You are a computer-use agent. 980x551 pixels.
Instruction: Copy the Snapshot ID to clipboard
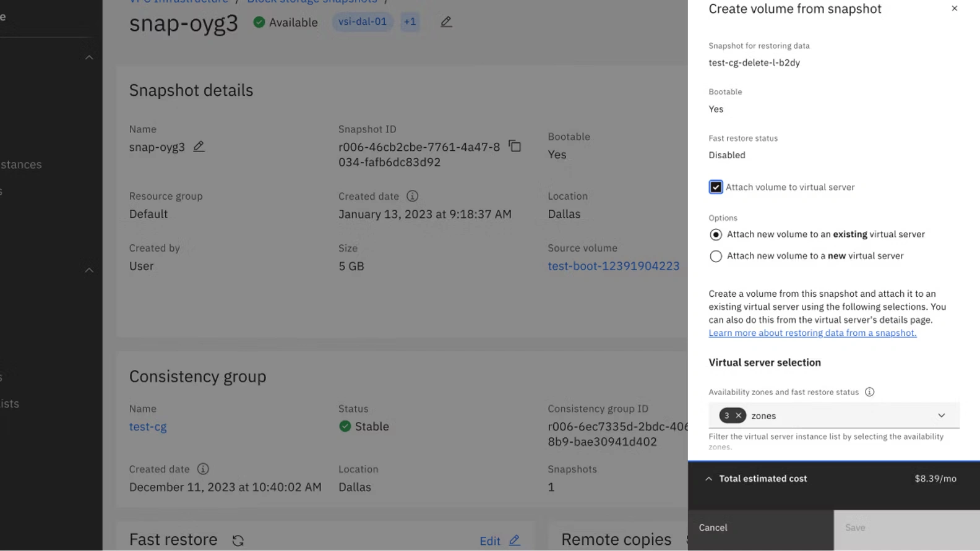click(515, 146)
